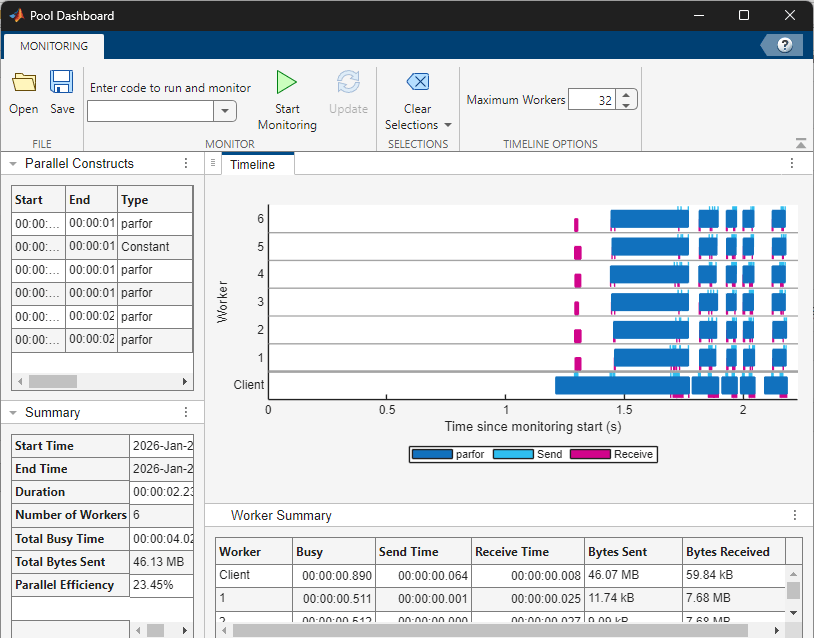Click the 00:00:00.890 Busy cell for Client

pyautogui.click(x=334, y=575)
